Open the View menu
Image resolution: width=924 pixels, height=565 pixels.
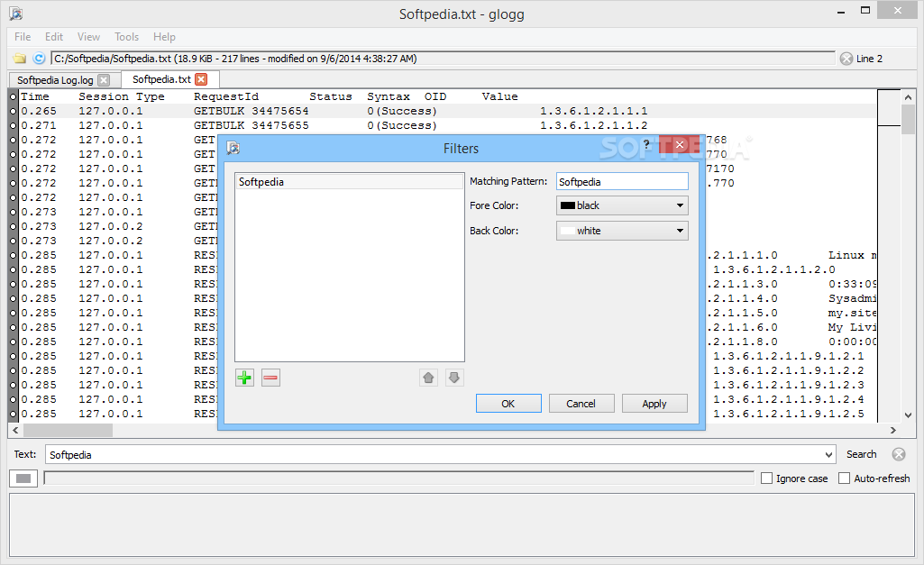click(88, 37)
